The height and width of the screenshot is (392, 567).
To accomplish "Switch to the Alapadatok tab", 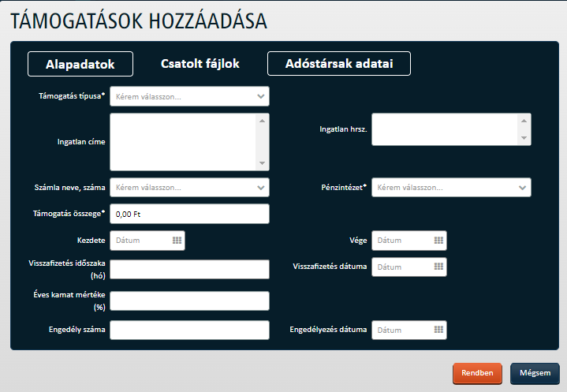I will 80,64.
